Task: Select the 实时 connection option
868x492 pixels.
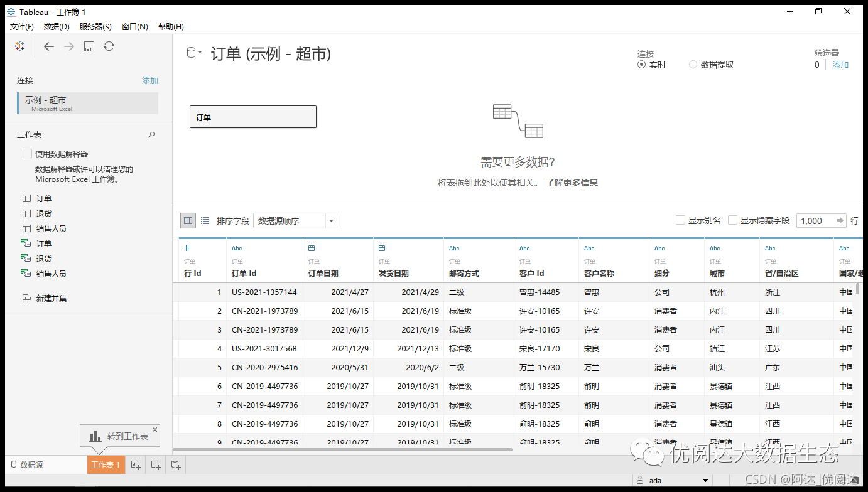Action: (641, 65)
